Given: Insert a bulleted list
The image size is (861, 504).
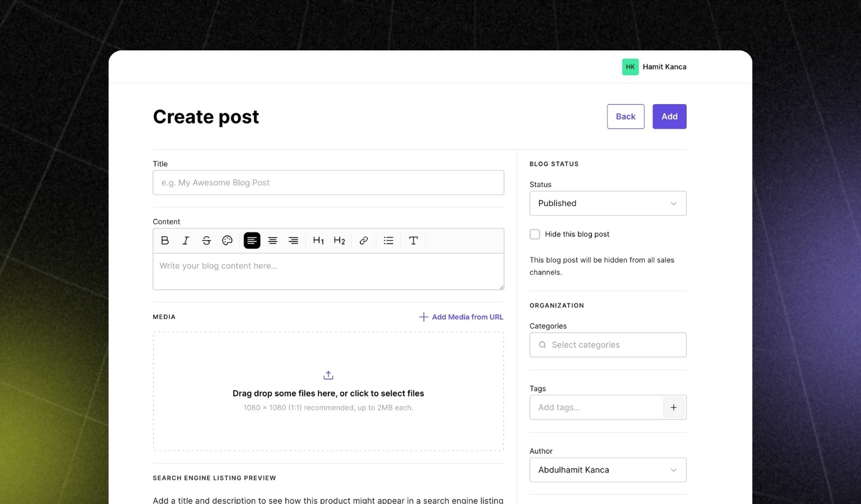Looking at the screenshot, I should [388, 241].
